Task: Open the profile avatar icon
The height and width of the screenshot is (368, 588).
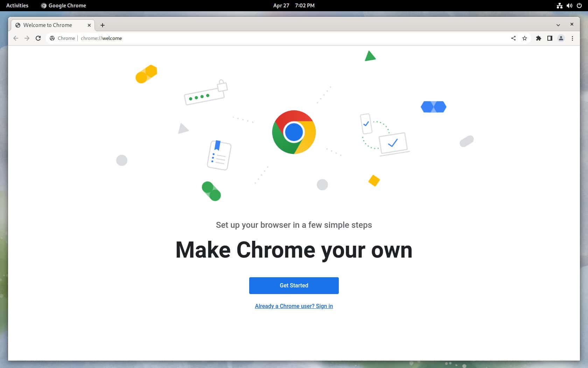Action: pyautogui.click(x=561, y=38)
